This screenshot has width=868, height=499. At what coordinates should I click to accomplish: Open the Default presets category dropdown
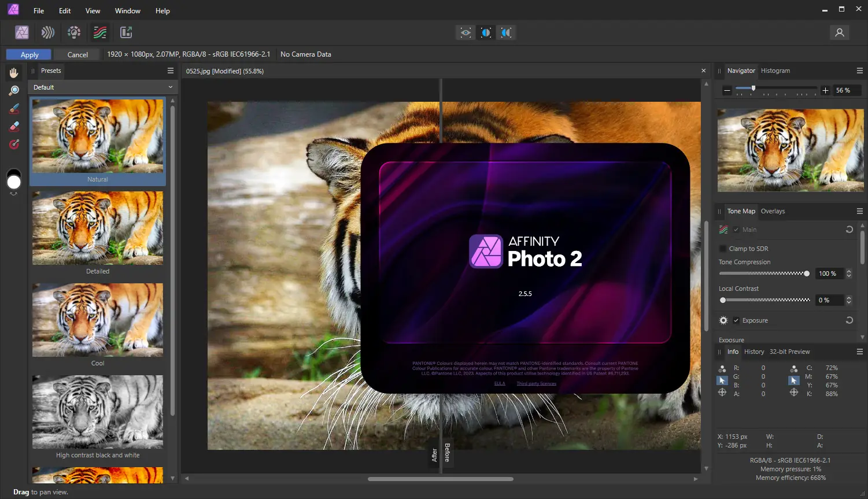click(104, 87)
